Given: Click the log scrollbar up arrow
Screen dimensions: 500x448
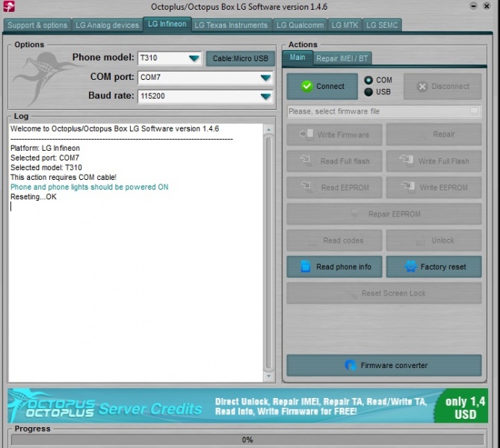Looking at the screenshot, I should [x=268, y=129].
